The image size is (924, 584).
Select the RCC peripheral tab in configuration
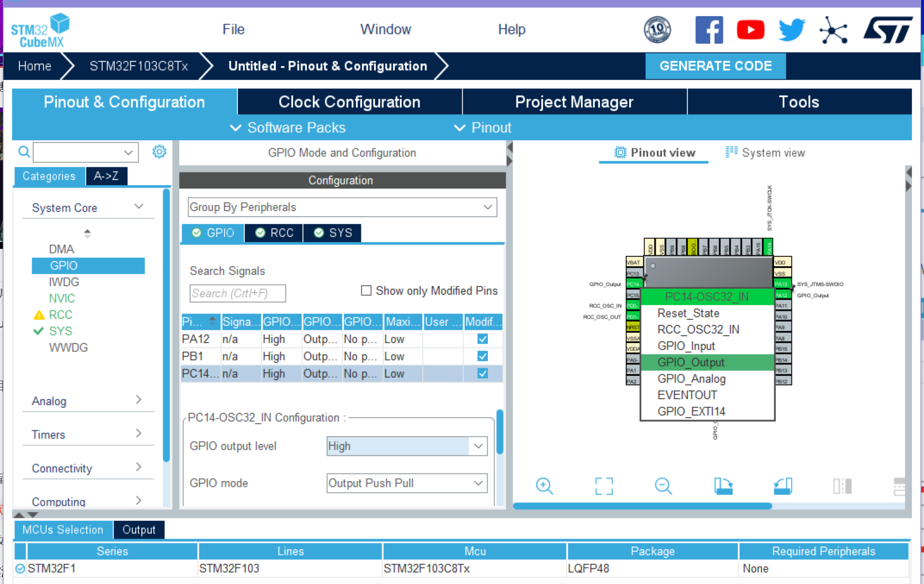274,233
